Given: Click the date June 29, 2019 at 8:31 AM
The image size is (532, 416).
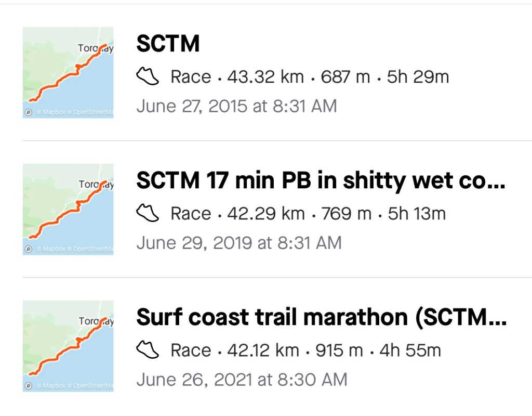Looking at the screenshot, I should pos(239,243).
